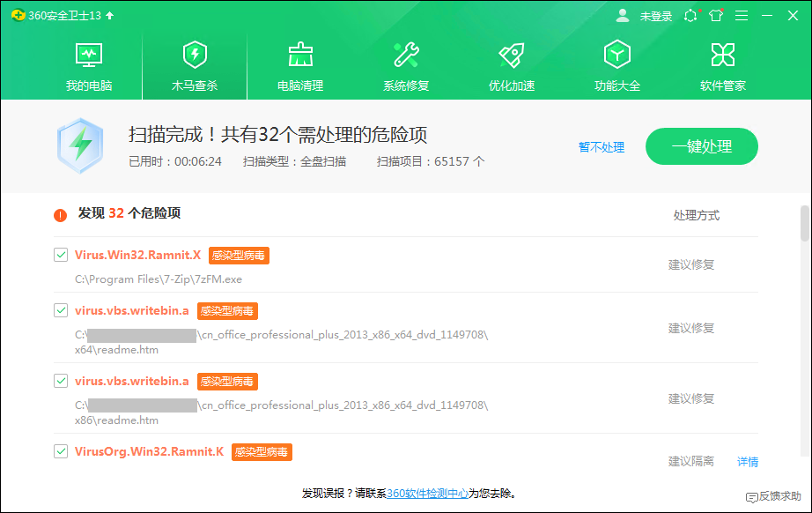
Task: Click the 未登录 user avatar icon
Action: 624,15
